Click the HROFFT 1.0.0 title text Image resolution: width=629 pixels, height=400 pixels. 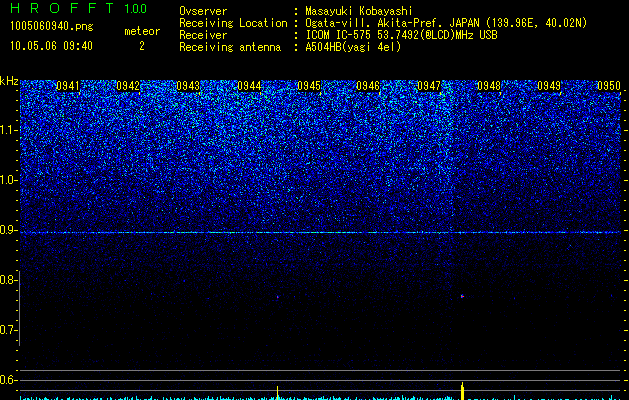point(78,8)
